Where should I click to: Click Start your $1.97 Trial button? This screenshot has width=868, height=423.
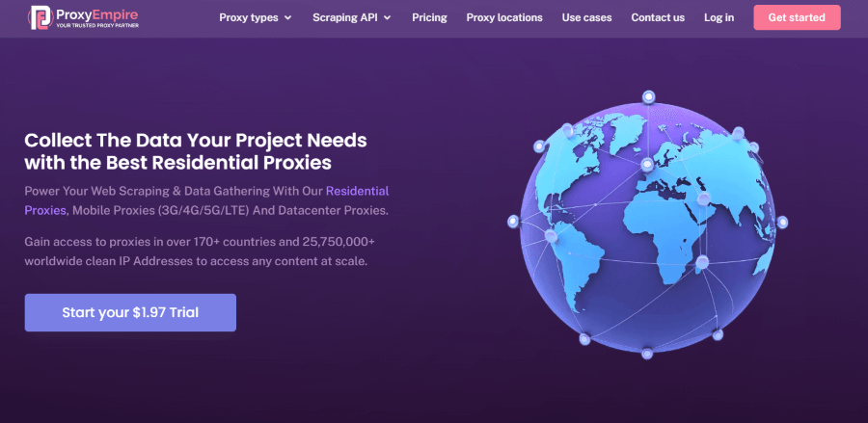click(x=130, y=312)
